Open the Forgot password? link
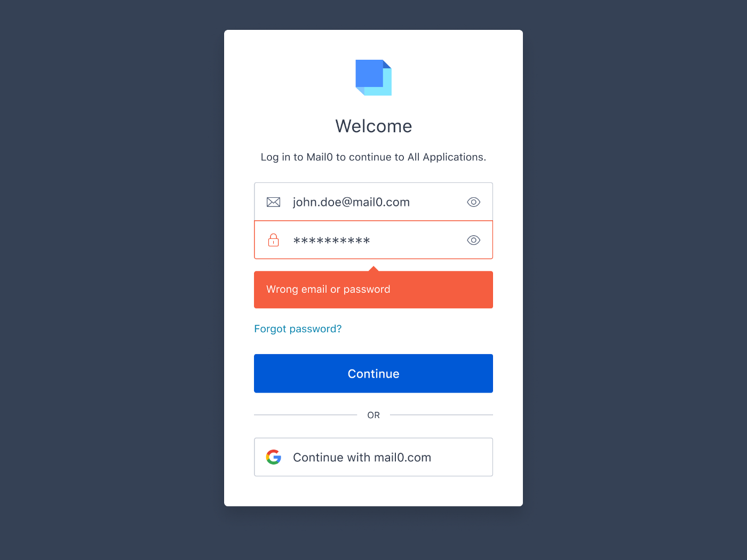 pos(298,329)
